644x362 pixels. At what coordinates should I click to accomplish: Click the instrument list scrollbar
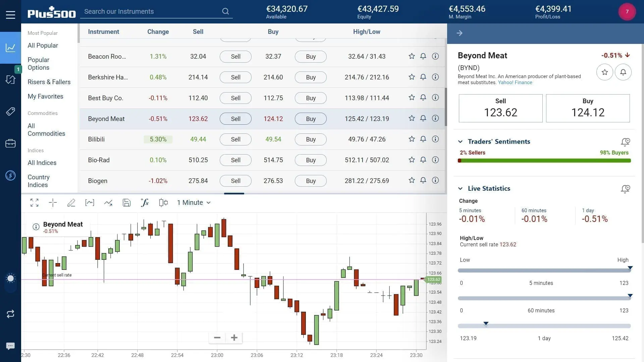(446, 107)
